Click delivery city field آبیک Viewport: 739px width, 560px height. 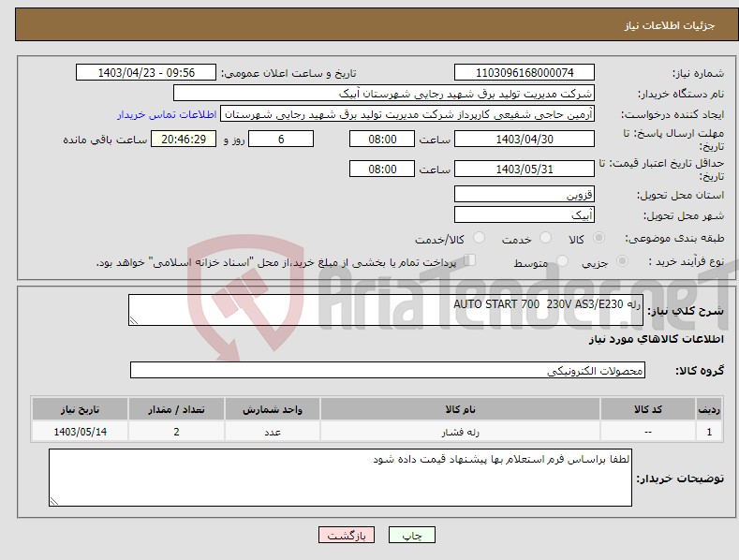(x=525, y=215)
